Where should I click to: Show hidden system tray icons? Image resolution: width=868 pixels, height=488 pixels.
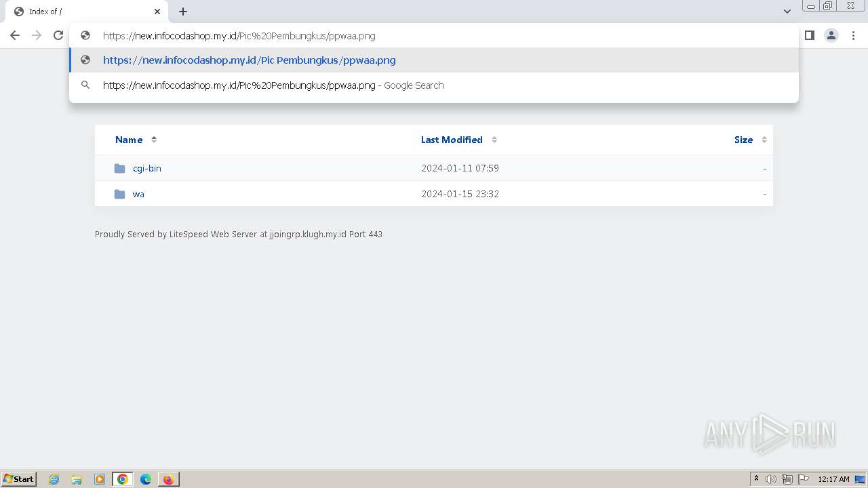[756, 479]
